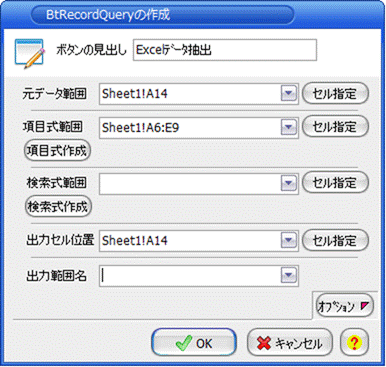Click セル指定 button beside 元データ範囲

pyautogui.click(x=335, y=93)
